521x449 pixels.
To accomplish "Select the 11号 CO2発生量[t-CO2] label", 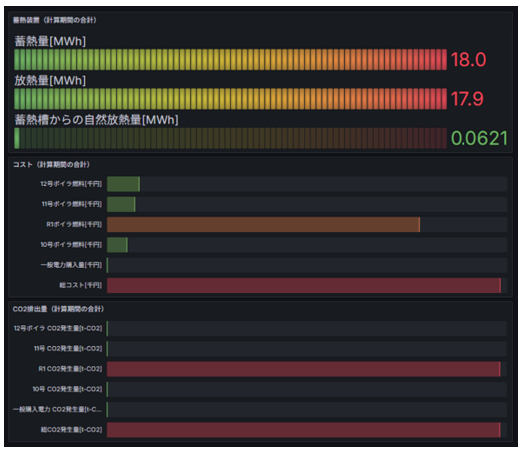I will [x=68, y=349].
